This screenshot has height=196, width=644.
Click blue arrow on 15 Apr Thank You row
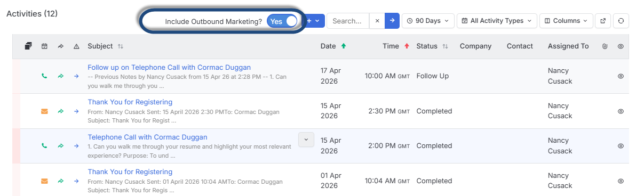pos(76,111)
